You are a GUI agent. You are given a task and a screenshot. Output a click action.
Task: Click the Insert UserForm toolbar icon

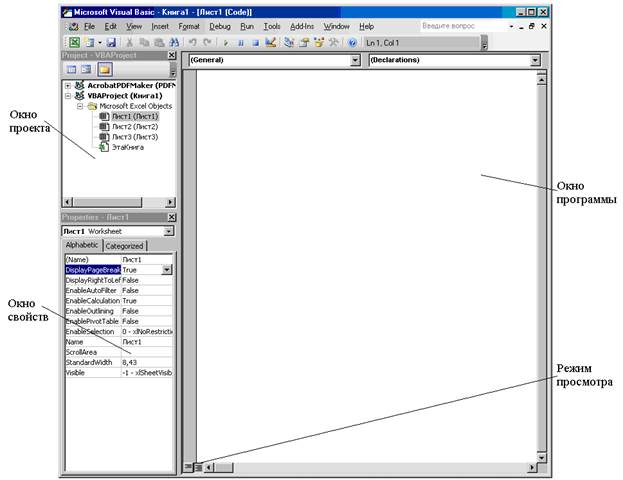[x=90, y=42]
